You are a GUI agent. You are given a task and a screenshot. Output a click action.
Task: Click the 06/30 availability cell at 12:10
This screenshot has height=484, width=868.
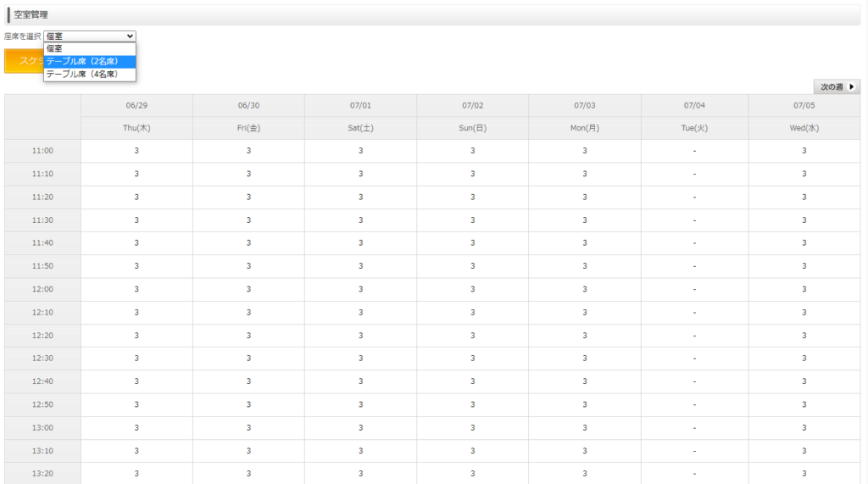pos(248,312)
